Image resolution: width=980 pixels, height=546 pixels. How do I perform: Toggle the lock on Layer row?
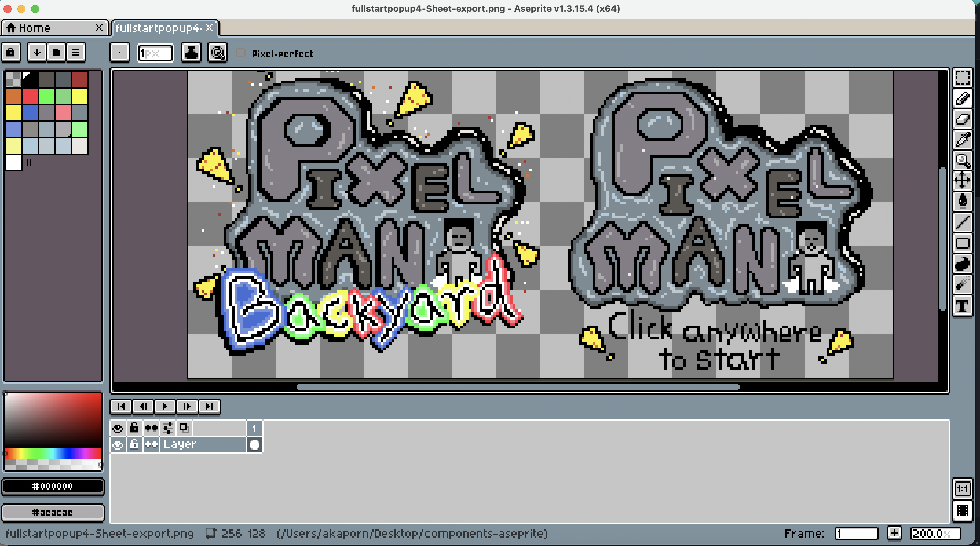click(x=134, y=444)
